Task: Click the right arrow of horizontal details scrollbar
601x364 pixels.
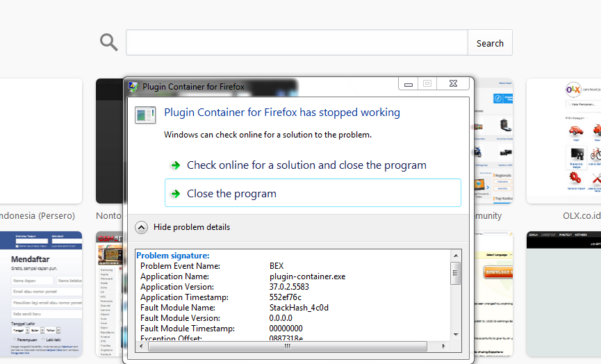Action: (x=443, y=346)
